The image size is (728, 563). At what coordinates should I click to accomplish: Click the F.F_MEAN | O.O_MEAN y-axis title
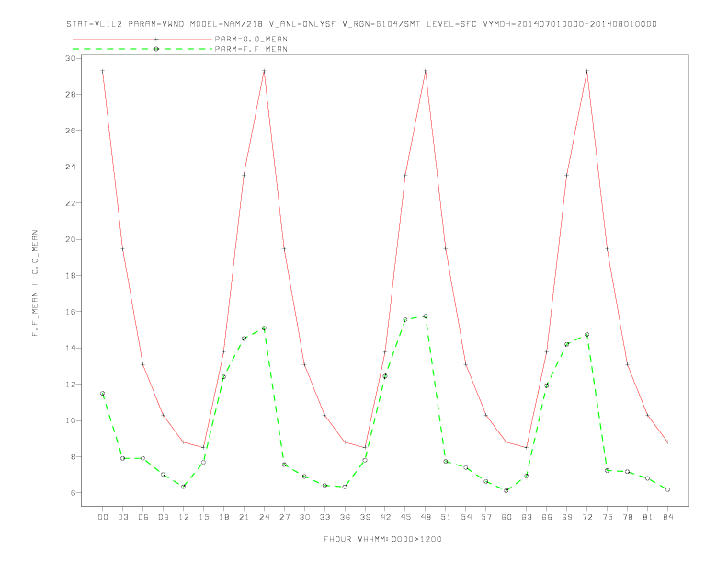click(35, 283)
